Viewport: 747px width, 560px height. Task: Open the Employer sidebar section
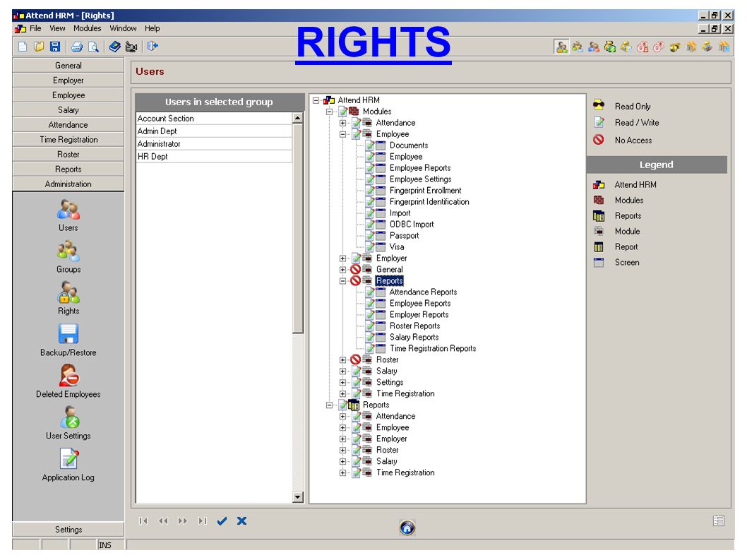pos(68,80)
